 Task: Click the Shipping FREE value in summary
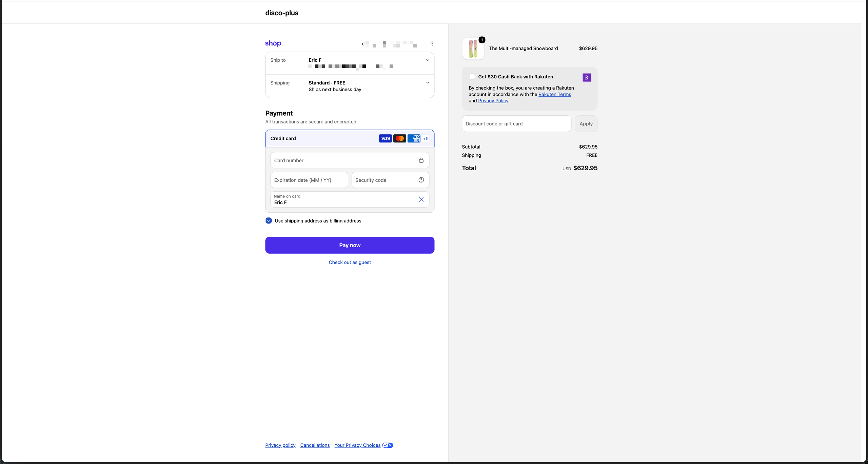point(592,155)
